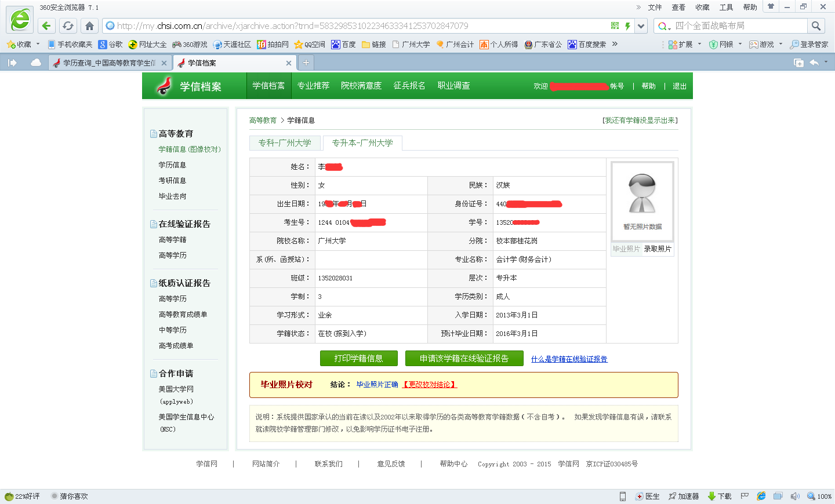Click the search magnifier button
The width and height of the screenshot is (835, 504).
816,25
